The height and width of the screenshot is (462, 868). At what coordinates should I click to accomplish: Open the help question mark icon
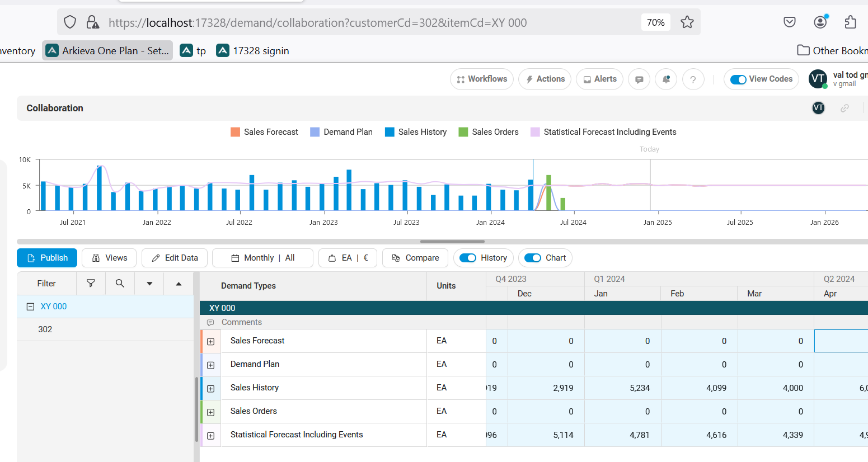point(693,79)
